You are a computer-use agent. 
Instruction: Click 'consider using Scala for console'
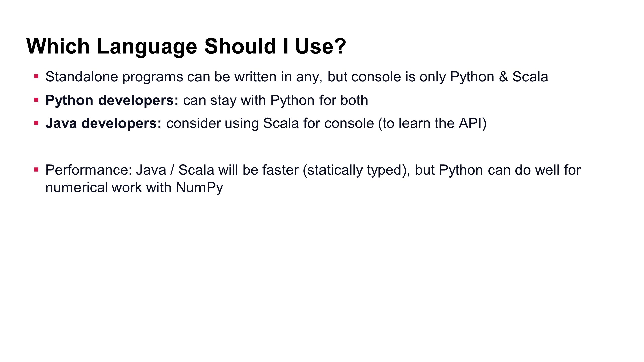[x=270, y=123]
